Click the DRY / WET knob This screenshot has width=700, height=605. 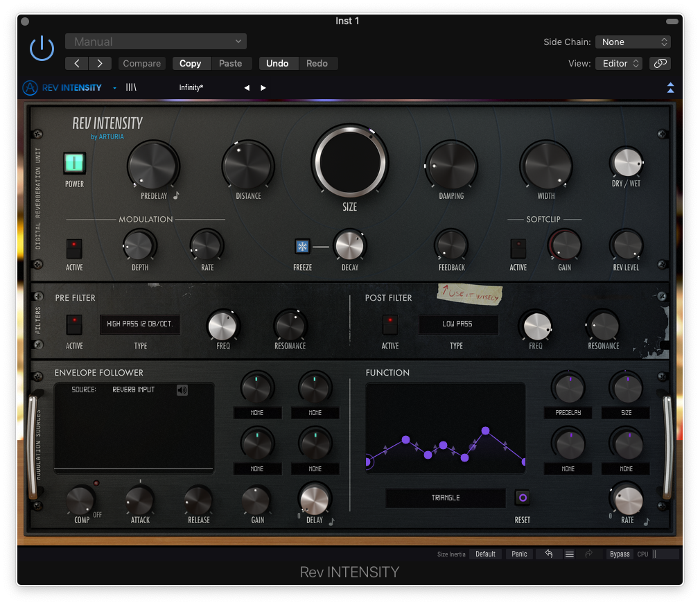coord(627,162)
